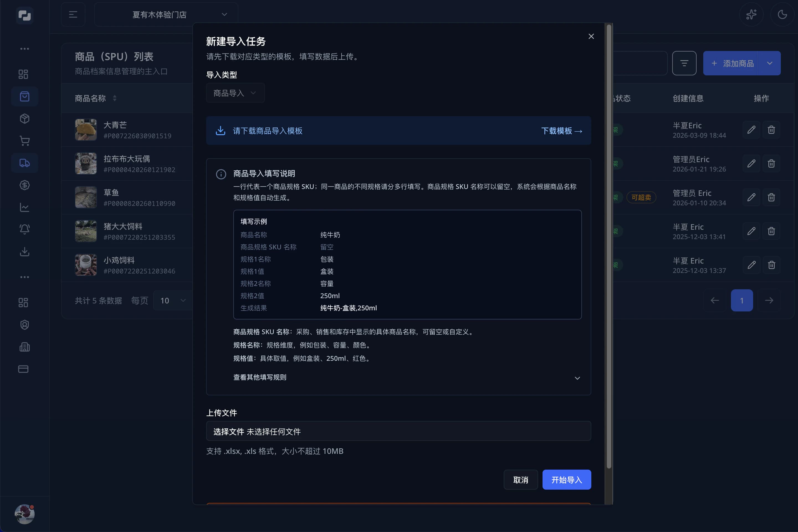The image size is (798, 532).
Task: Edit the 草鱼 product row
Action: click(751, 197)
